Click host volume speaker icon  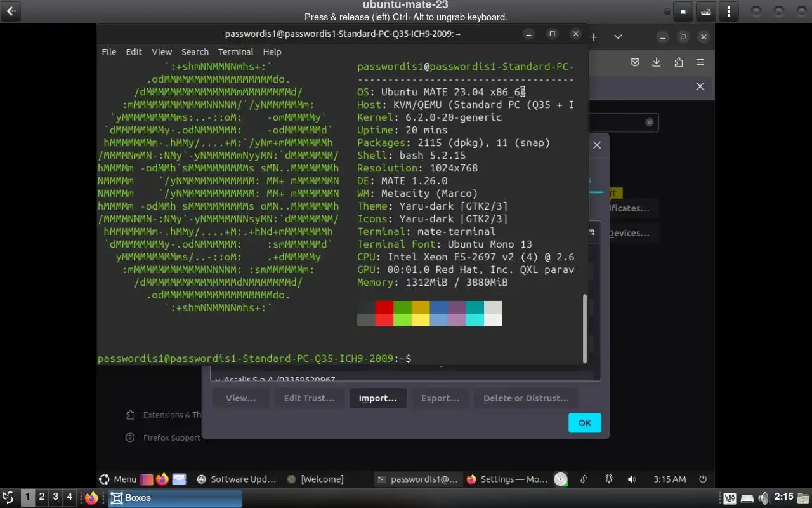764,498
